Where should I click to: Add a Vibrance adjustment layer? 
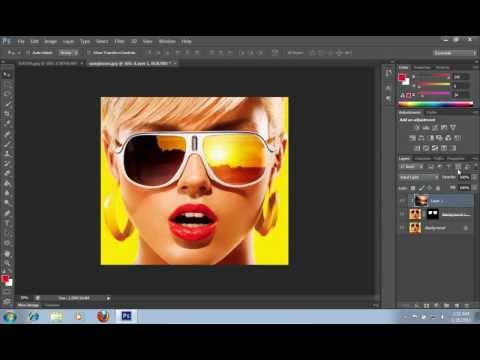pyautogui.click(x=453, y=127)
